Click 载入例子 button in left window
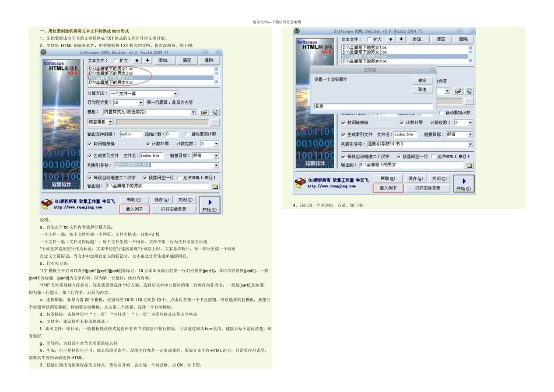 (134, 209)
